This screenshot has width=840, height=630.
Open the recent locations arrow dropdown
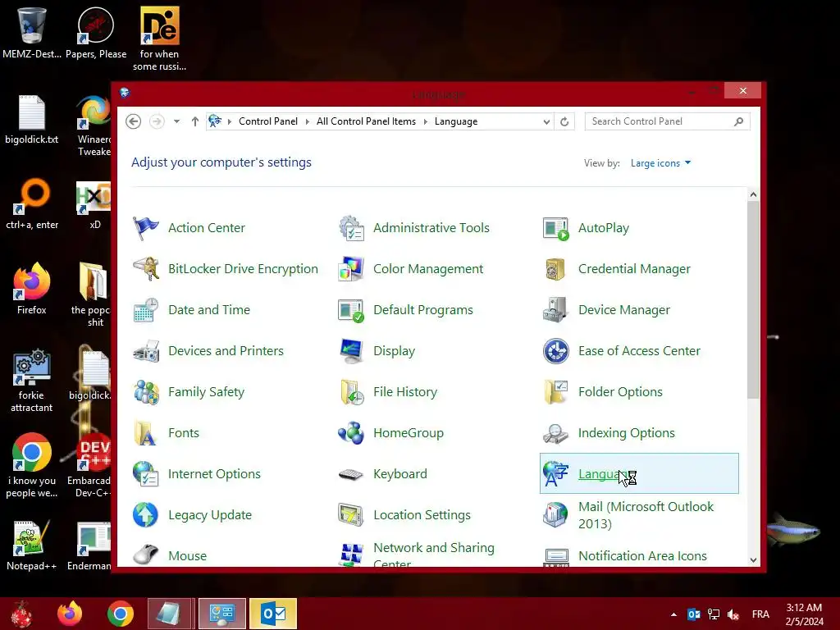(176, 121)
